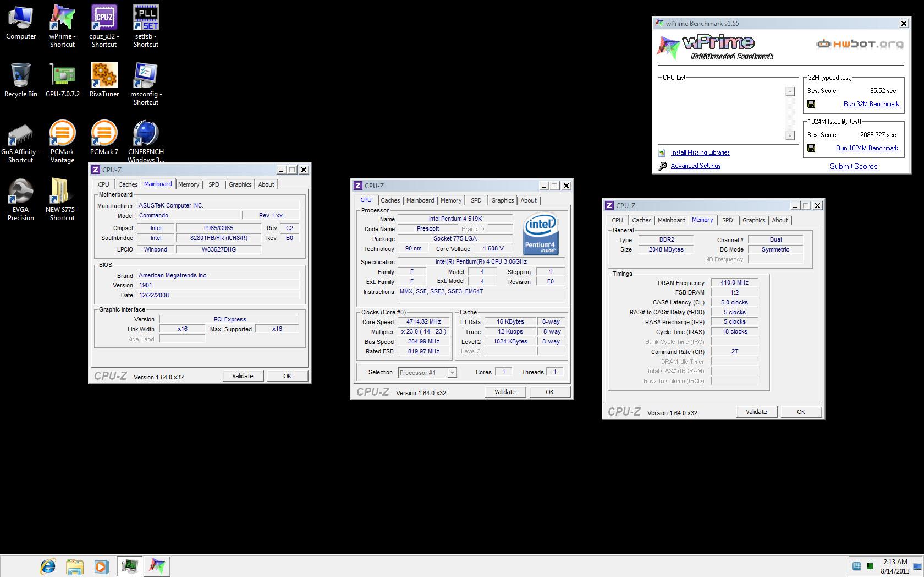This screenshot has width=924, height=578.
Task: Switch to the CPU tab in the Memory CPU-Z window
Action: pyautogui.click(x=617, y=220)
